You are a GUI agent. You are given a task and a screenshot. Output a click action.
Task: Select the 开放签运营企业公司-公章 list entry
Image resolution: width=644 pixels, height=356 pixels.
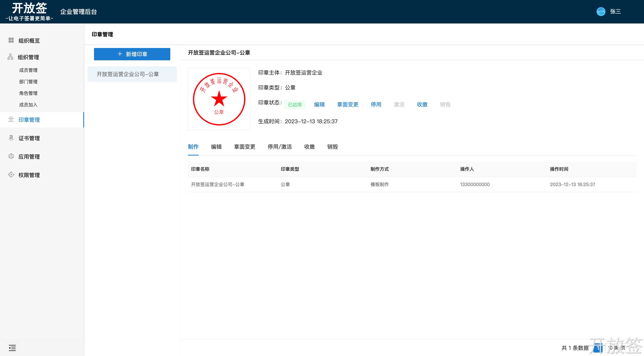tap(132, 74)
